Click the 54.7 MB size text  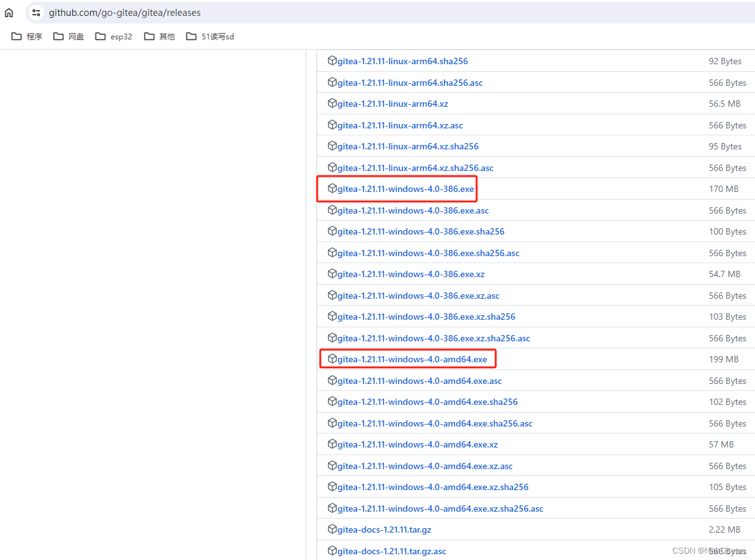[x=724, y=275]
